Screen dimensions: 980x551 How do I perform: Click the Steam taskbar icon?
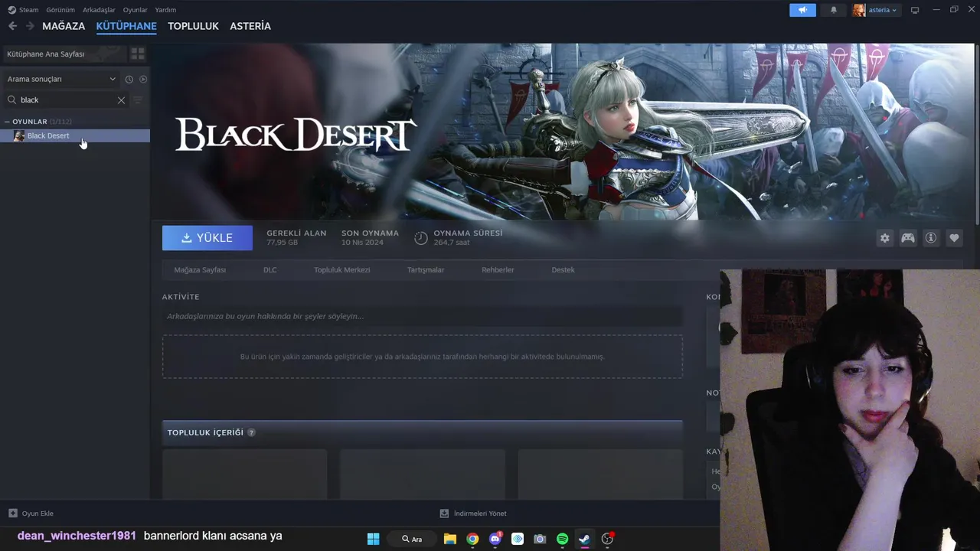click(x=584, y=539)
